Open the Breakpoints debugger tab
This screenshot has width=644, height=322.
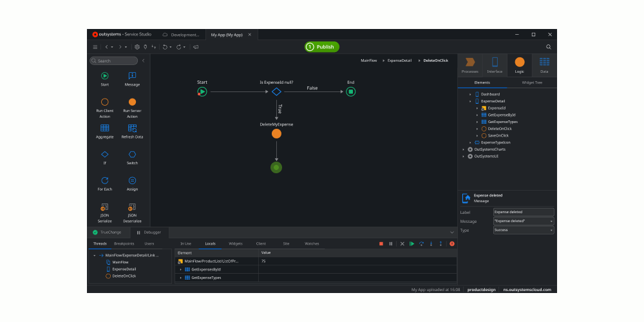(x=124, y=243)
